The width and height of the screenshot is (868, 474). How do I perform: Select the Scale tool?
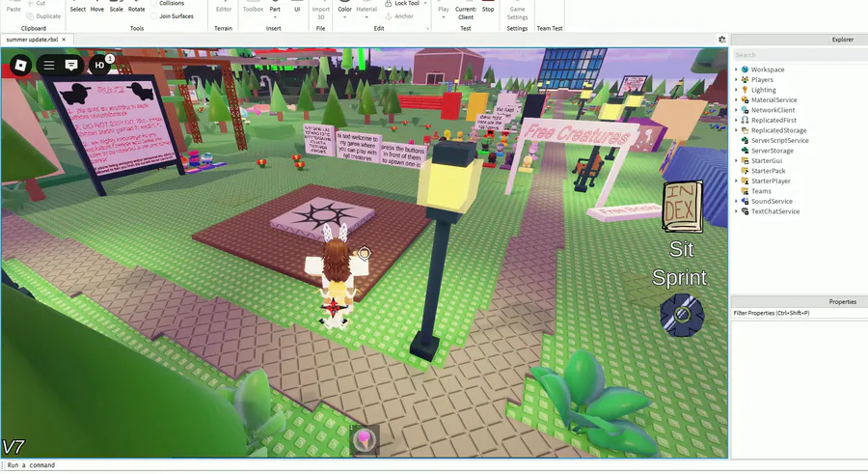[117, 7]
